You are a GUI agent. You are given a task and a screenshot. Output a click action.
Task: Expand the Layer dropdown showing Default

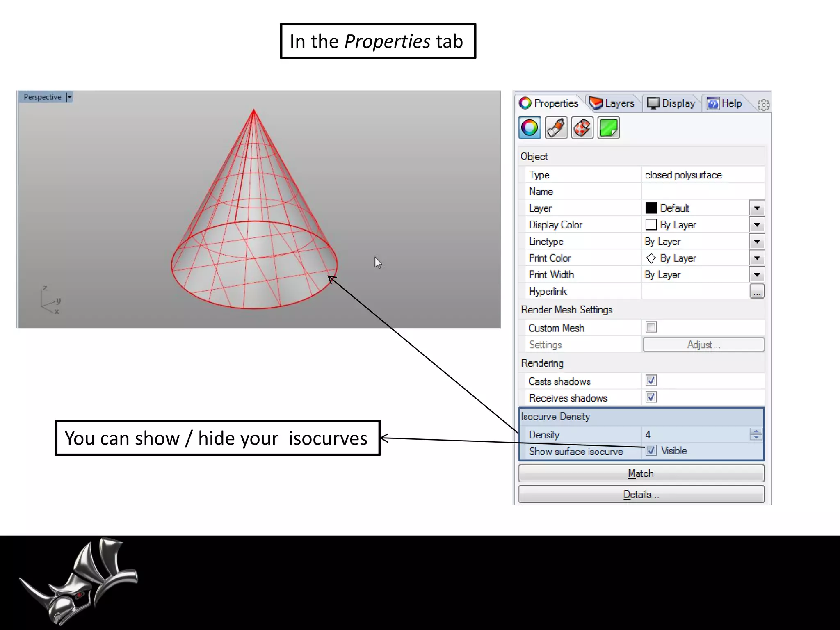757,208
